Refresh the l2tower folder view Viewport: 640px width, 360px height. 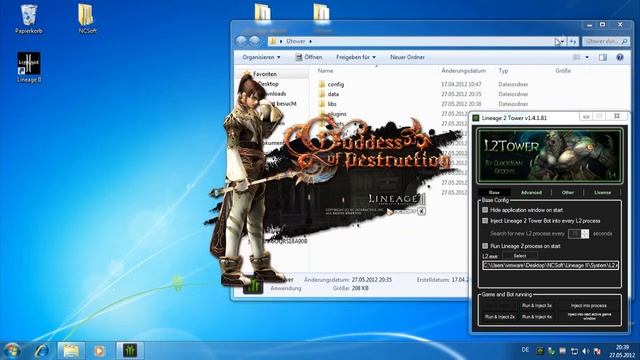point(573,41)
